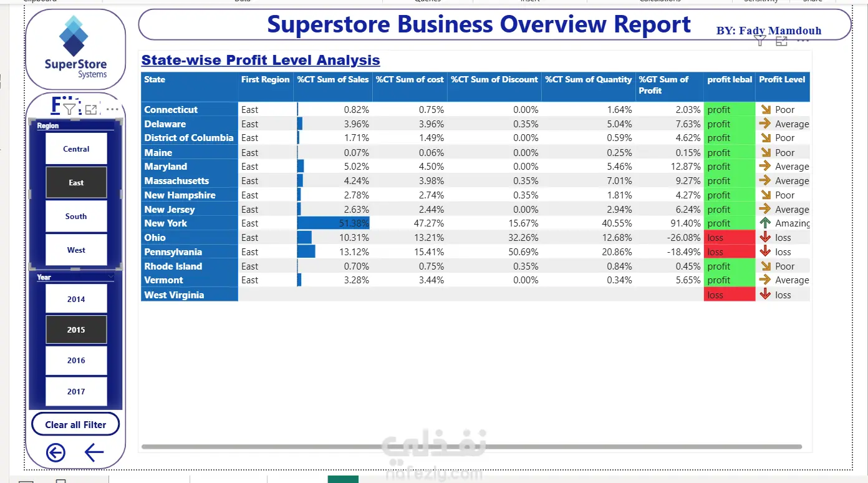Open more options for the Region slicer
Screen dimensions: 868x483
(112, 109)
